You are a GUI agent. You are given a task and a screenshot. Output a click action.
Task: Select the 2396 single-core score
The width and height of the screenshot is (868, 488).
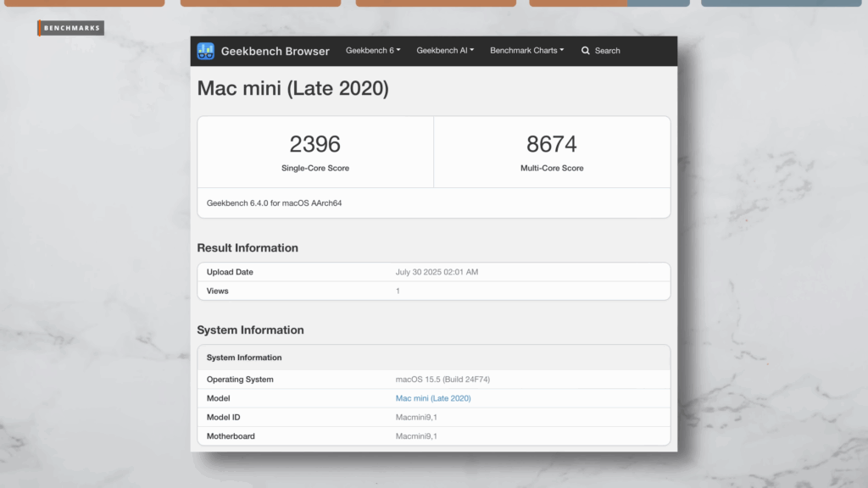(x=314, y=143)
